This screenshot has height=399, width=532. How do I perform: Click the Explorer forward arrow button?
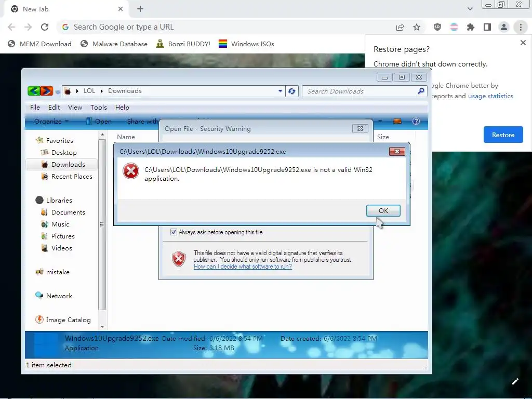click(x=46, y=91)
